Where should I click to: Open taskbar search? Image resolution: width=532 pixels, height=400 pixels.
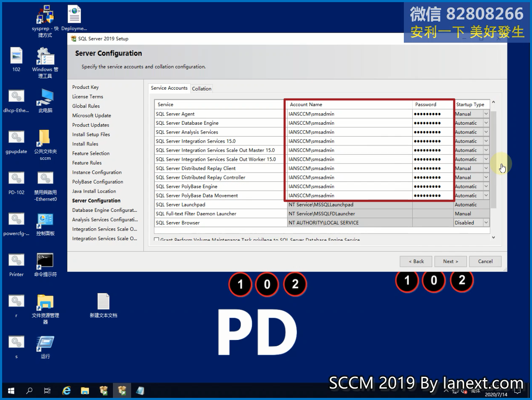coord(29,391)
